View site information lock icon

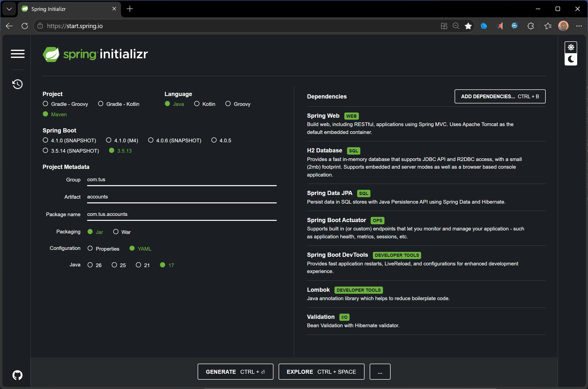point(40,26)
